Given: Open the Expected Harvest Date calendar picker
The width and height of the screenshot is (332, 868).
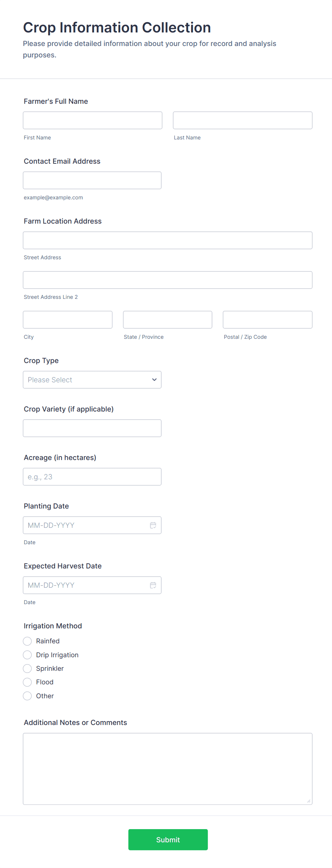Looking at the screenshot, I should pos(153,585).
